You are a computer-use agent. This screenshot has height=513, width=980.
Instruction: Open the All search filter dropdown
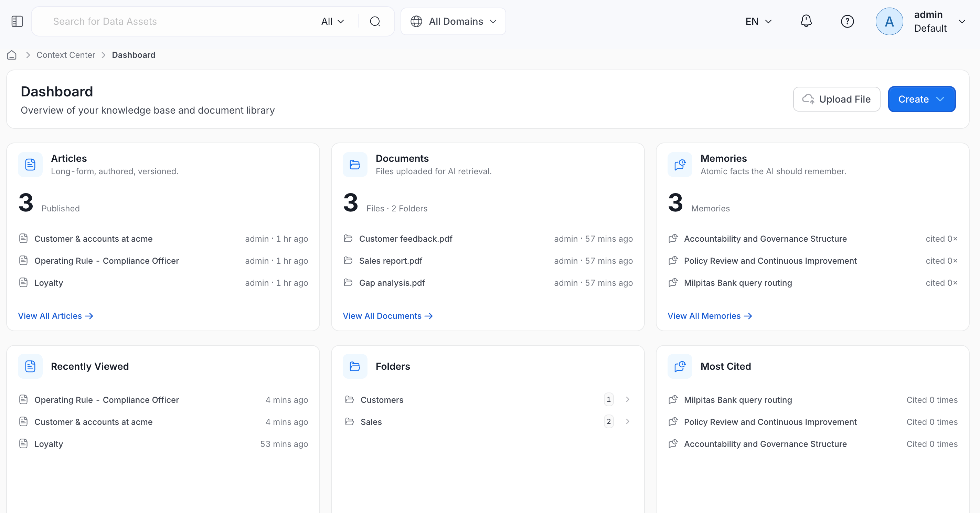pos(332,21)
